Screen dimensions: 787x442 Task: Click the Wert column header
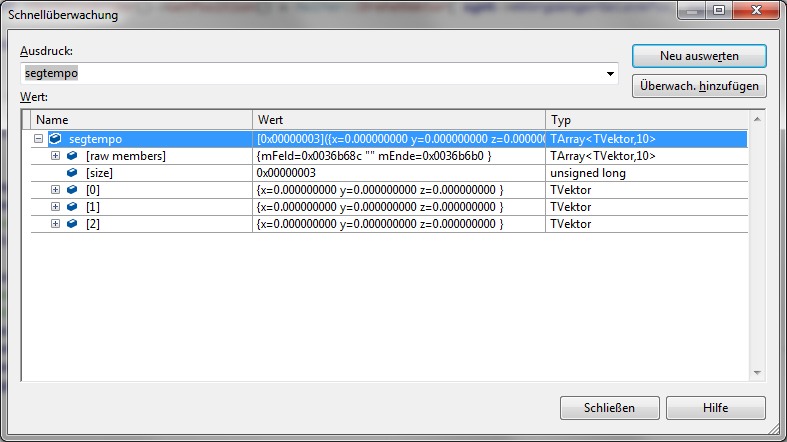(x=399, y=120)
